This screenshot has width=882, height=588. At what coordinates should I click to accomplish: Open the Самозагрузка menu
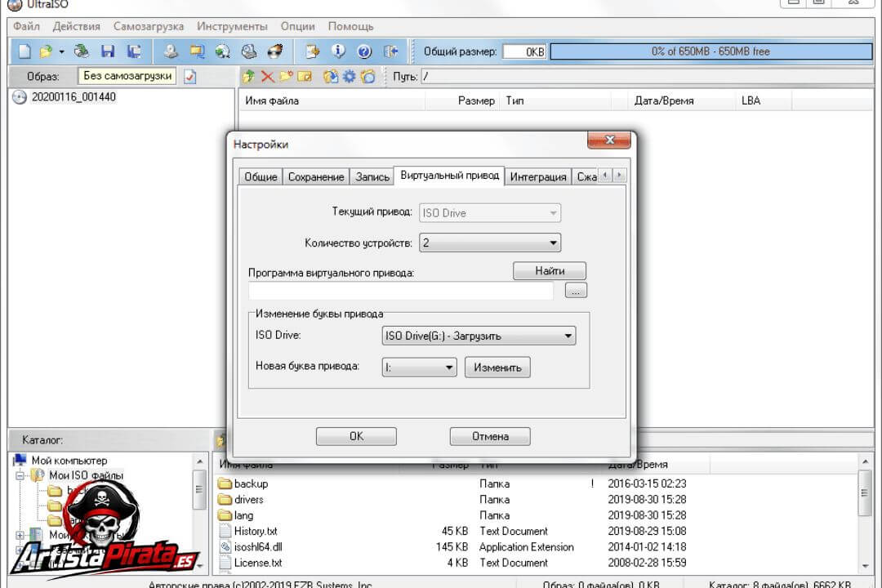point(149,26)
